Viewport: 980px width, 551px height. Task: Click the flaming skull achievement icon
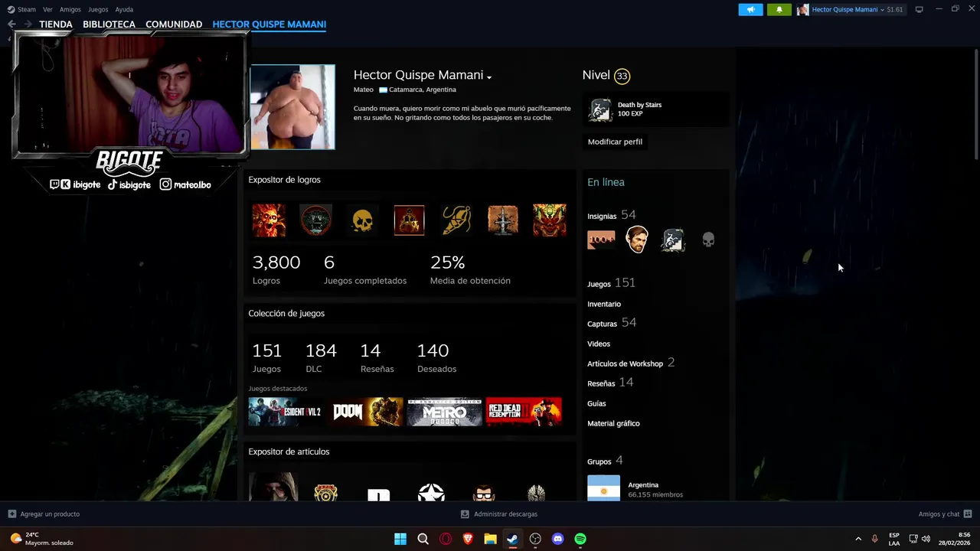coord(269,220)
